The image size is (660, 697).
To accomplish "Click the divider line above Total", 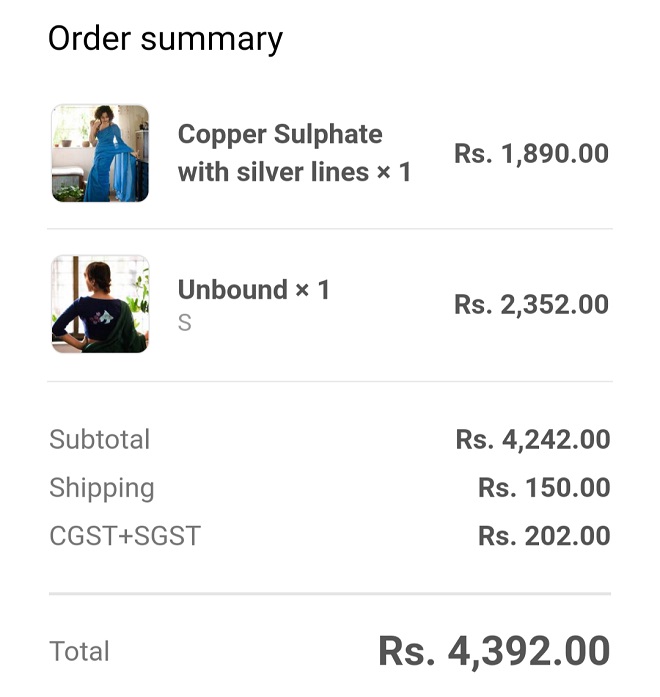I will point(330,594).
